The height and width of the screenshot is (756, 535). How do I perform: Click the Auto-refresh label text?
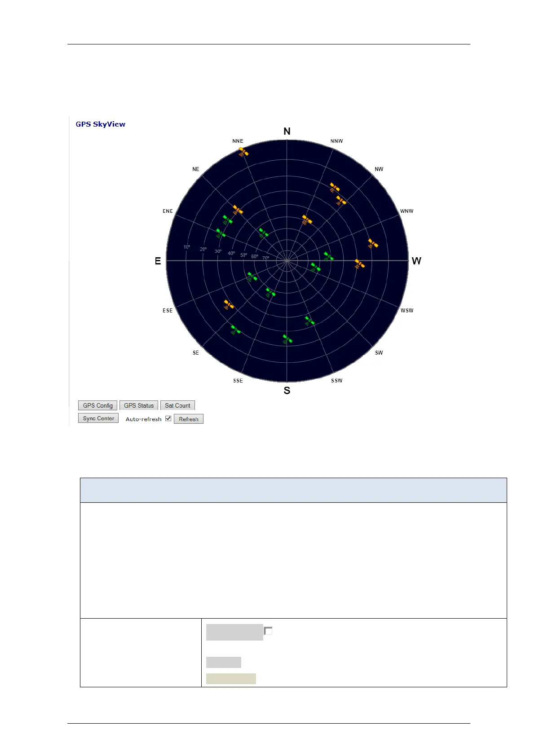pos(143,419)
